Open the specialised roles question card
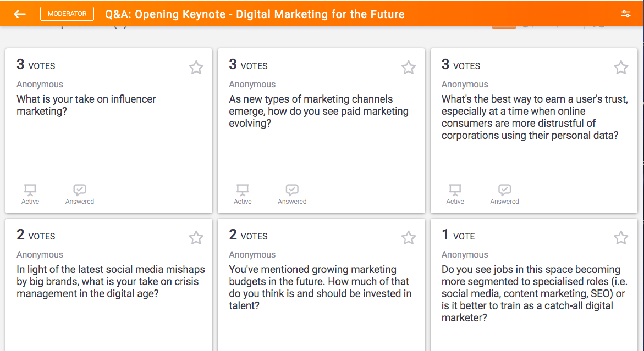Screen dimensions: 644x351 [x=534, y=285]
